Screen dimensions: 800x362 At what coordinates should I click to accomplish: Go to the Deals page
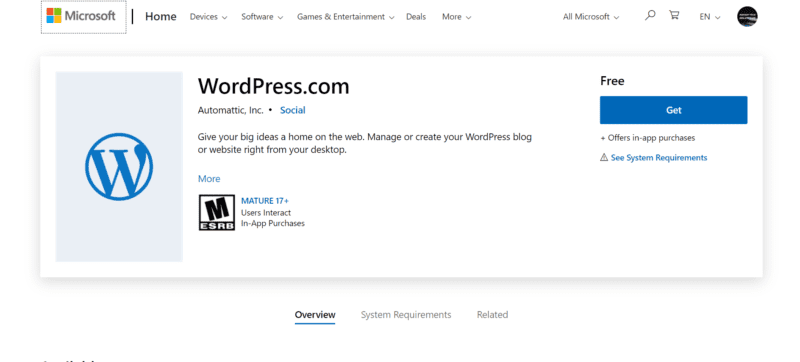tap(416, 17)
